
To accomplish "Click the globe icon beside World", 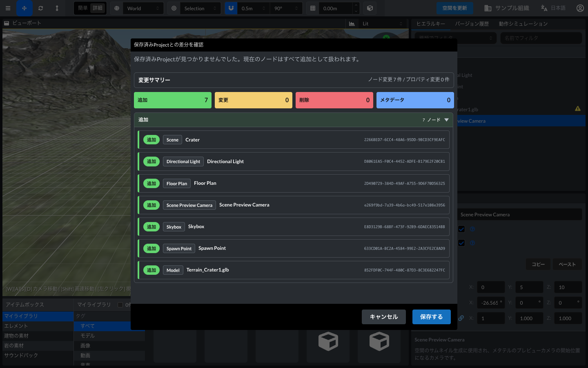I will coord(117,8).
